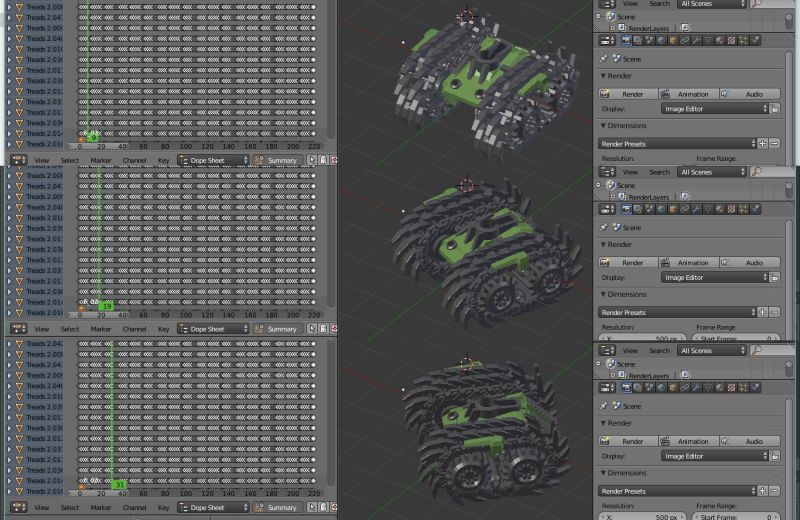800x520 pixels.
Task: Open Texture checker tab beside the frame-9 view
Action: click(731, 40)
